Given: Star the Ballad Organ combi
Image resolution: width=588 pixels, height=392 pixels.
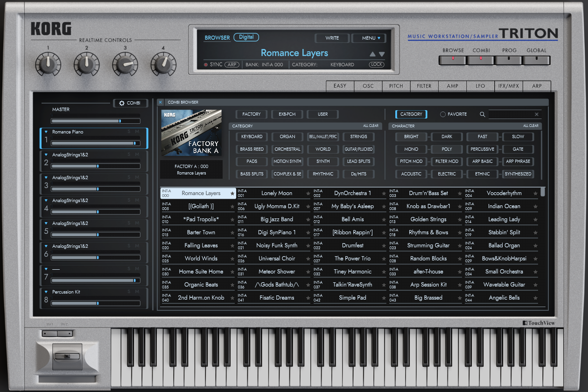Looking at the screenshot, I should coord(535,245).
